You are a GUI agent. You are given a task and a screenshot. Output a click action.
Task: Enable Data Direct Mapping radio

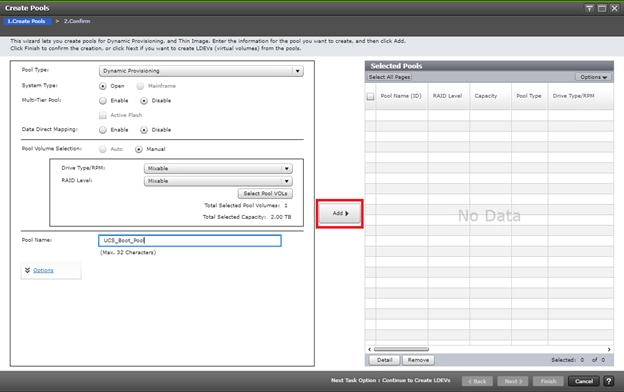(x=103, y=130)
